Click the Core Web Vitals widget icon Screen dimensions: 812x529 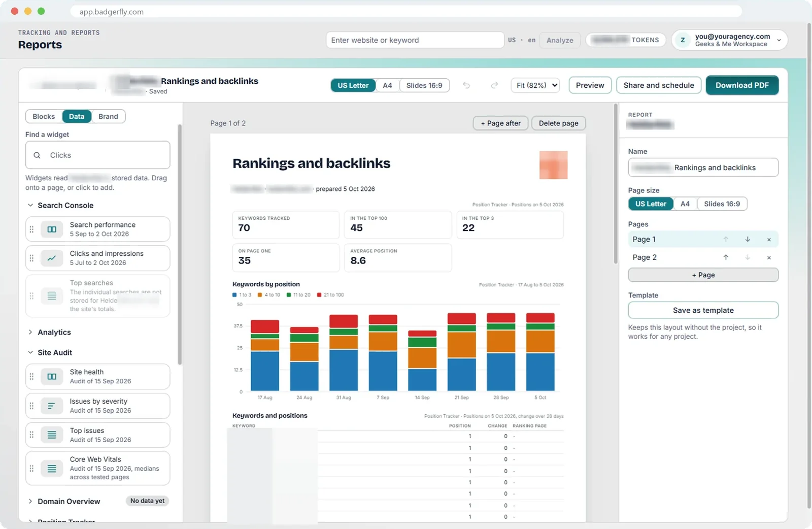[52, 469]
